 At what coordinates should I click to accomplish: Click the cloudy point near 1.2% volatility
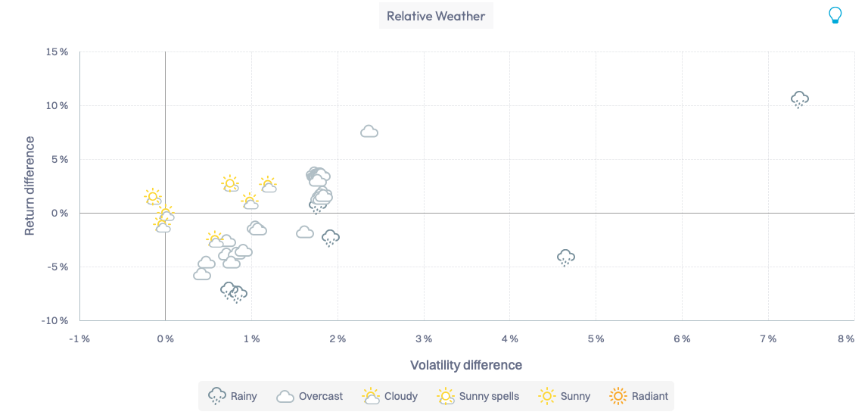[268, 185]
